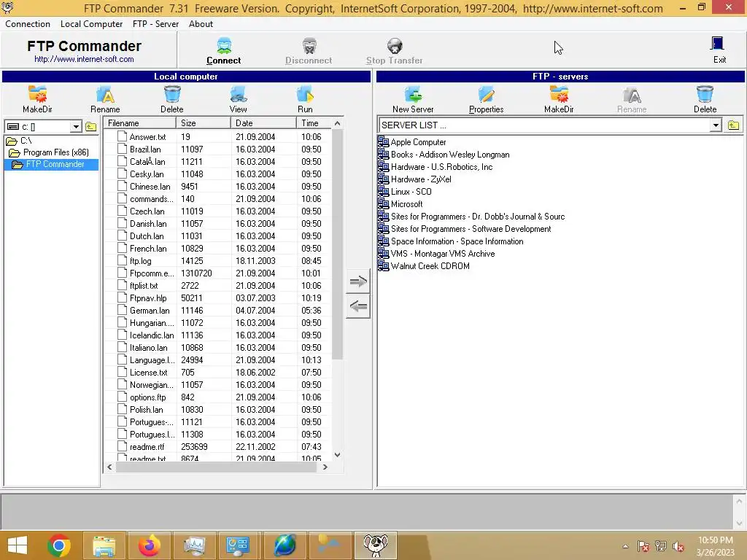Click MakeDir icon in Local computer panel
This screenshot has width=747, height=560.
point(37,94)
